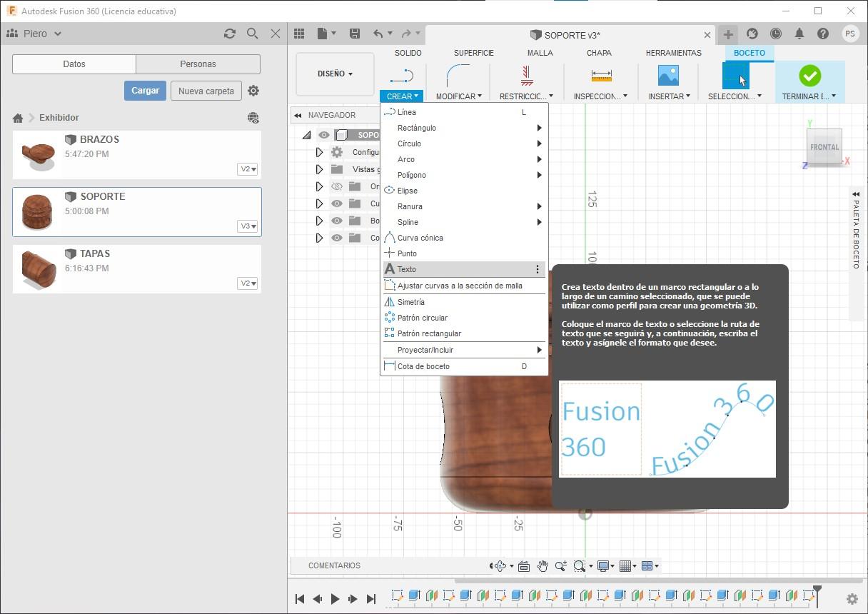Open the BRAZOS version V2 dropdown
The width and height of the screenshot is (868, 614).
[248, 169]
